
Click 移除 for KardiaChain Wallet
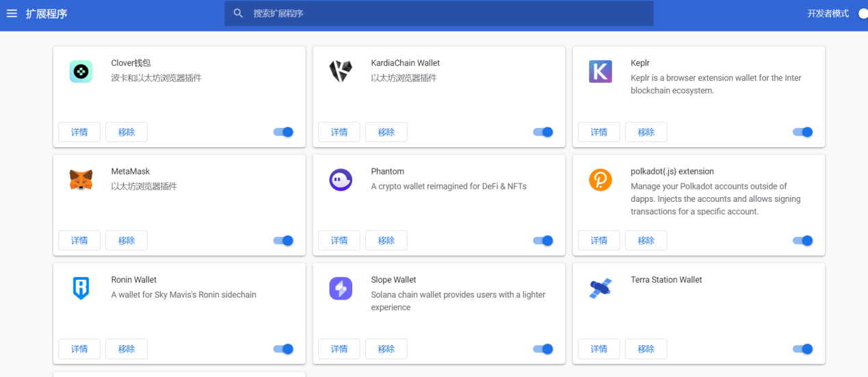pyautogui.click(x=386, y=132)
